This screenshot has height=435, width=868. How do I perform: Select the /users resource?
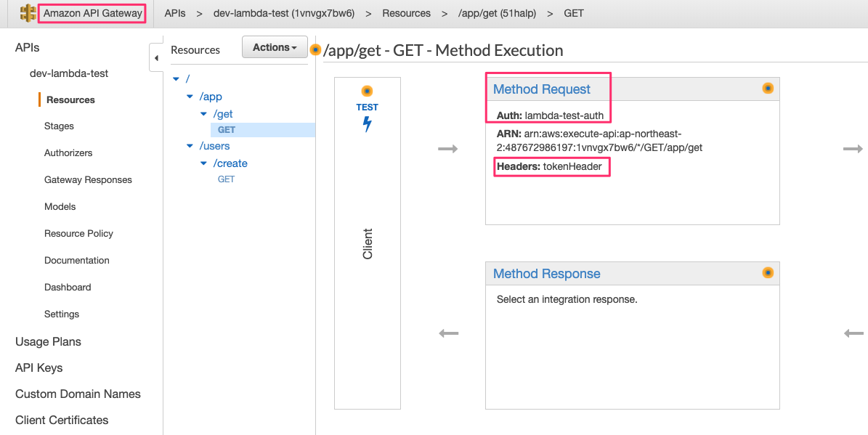[x=214, y=146]
